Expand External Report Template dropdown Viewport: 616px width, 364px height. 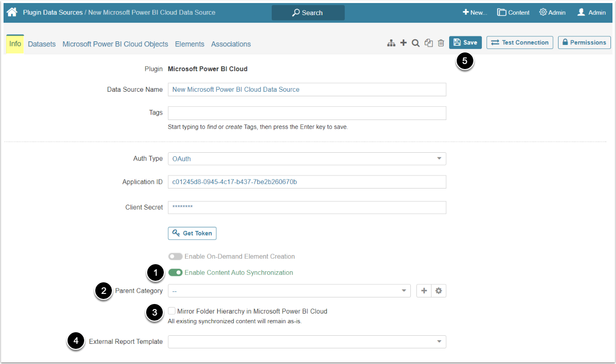tap(306, 342)
